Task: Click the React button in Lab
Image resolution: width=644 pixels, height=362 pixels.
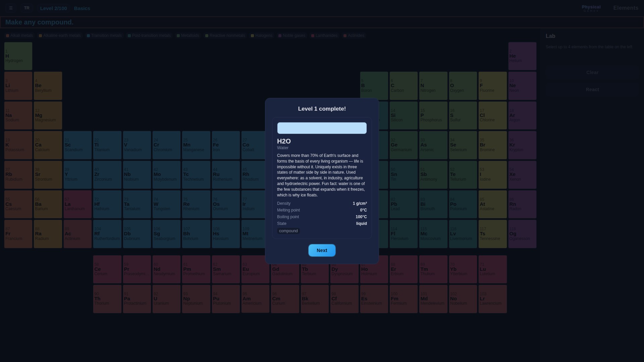Action: (x=592, y=89)
